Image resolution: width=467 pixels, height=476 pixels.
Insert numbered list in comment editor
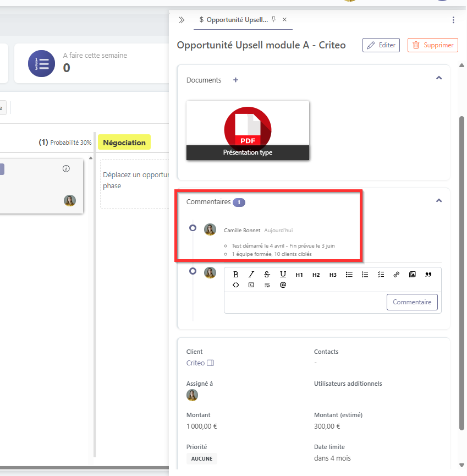[365, 275]
